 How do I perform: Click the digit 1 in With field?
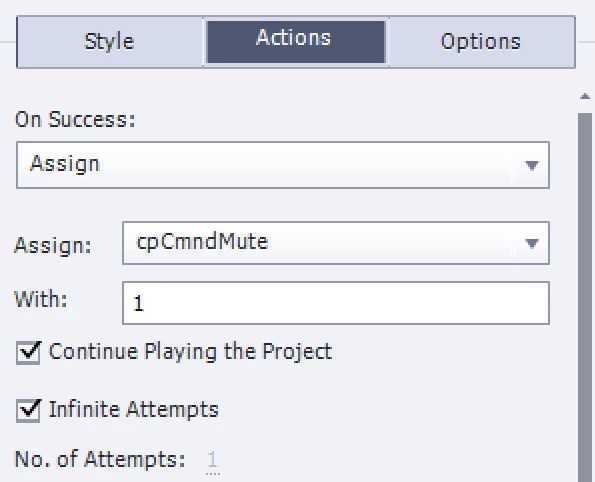pos(139,304)
